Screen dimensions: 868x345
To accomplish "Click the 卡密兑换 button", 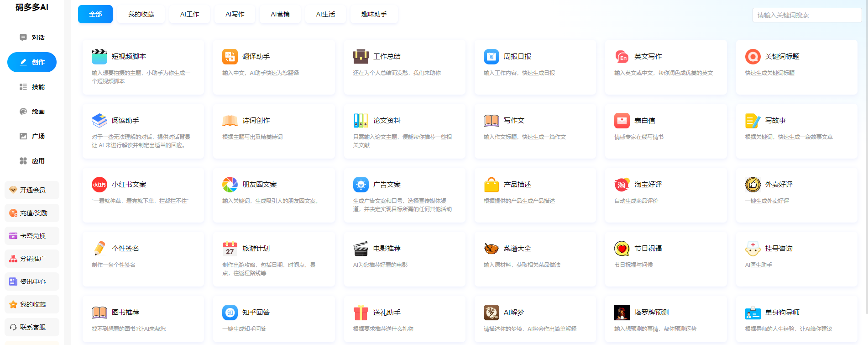I will click(x=32, y=236).
